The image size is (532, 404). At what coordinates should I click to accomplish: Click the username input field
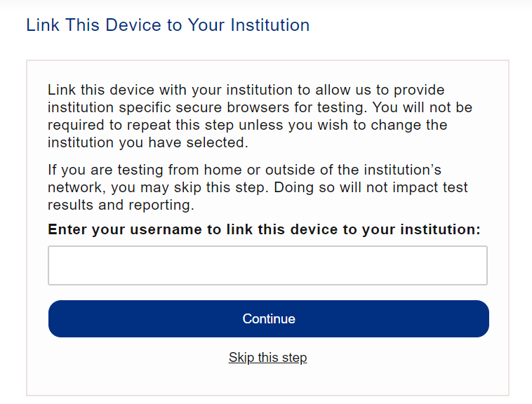pos(267,265)
